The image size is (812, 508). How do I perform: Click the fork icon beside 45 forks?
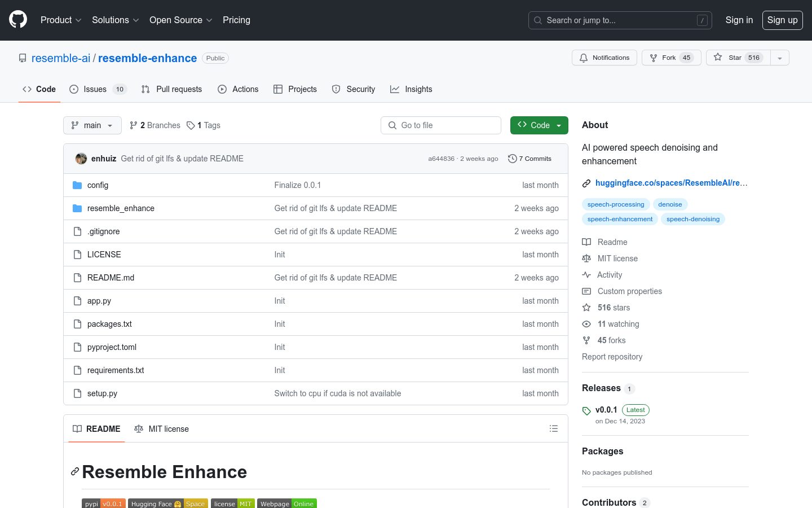tap(586, 340)
